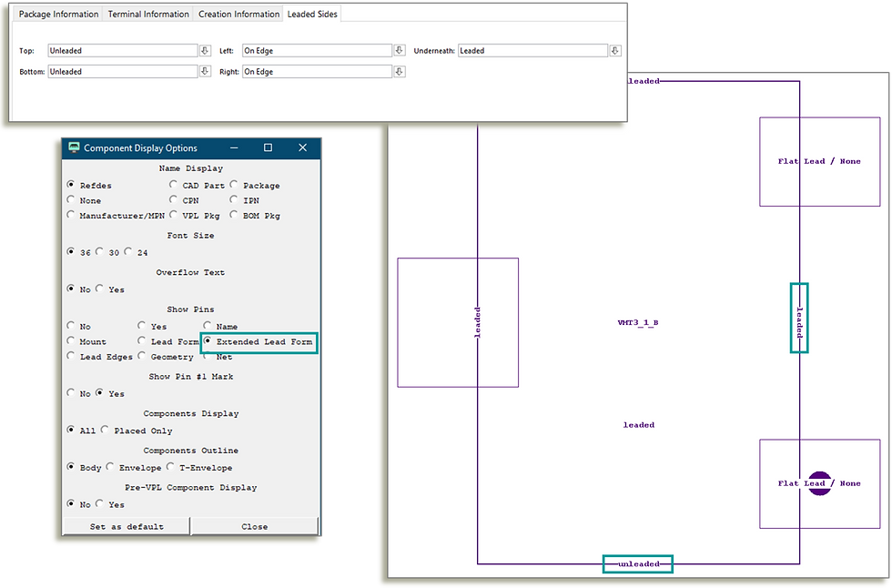Click the Component Display Options window icon

tap(74, 147)
